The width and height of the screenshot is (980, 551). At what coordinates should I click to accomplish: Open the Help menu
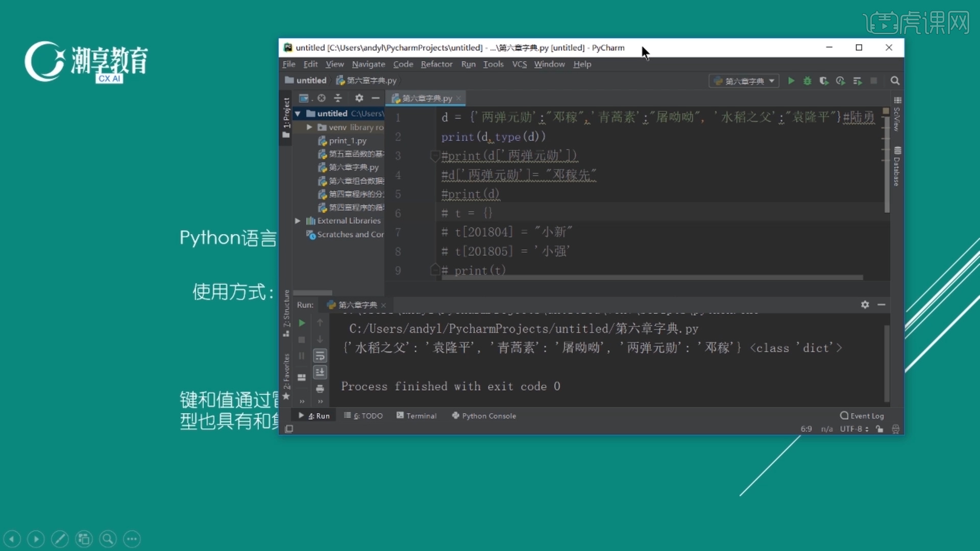tap(582, 64)
